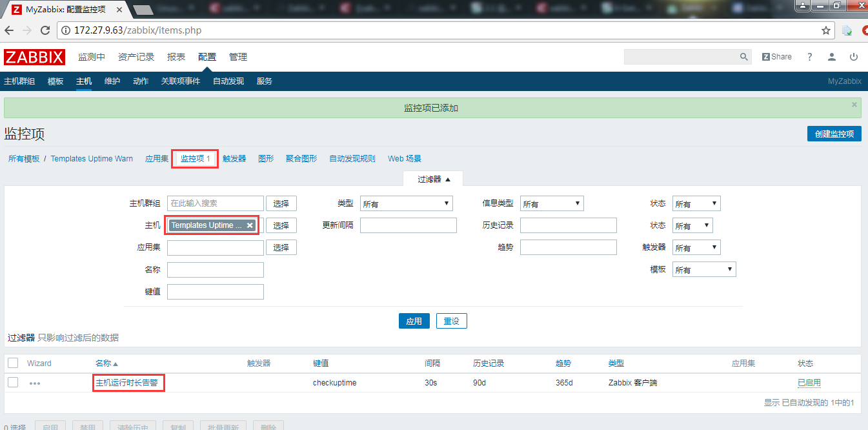Click inside the 名称 filter input field

[x=215, y=269]
